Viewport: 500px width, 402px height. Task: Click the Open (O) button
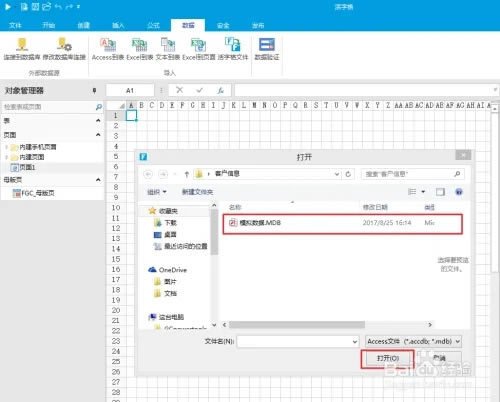click(388, 358)
